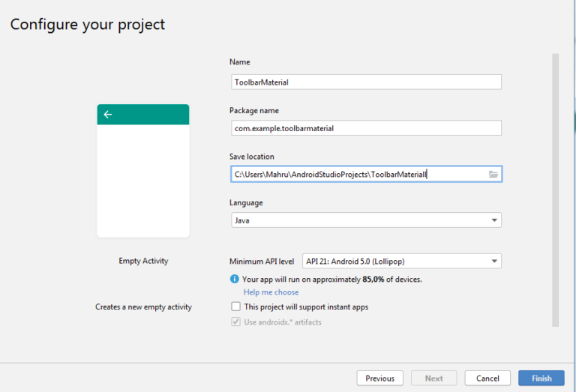Click the blue info icon beside device coverage
The height and width of the screenshot is (392, 576).
[x=234, y=279]
